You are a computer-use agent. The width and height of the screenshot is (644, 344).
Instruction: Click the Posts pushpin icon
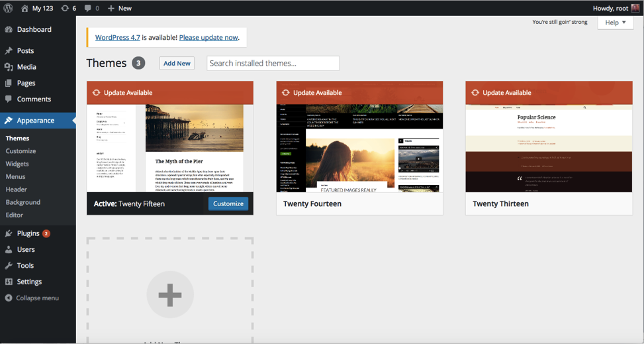click(9, 51)
